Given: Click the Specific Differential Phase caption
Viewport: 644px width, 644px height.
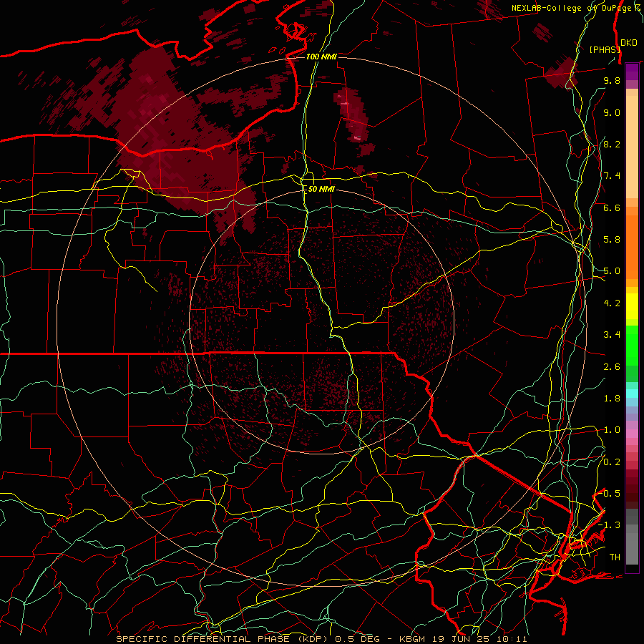Looking at the screenshot, I should pyautogui.click(x=321, y=639).
